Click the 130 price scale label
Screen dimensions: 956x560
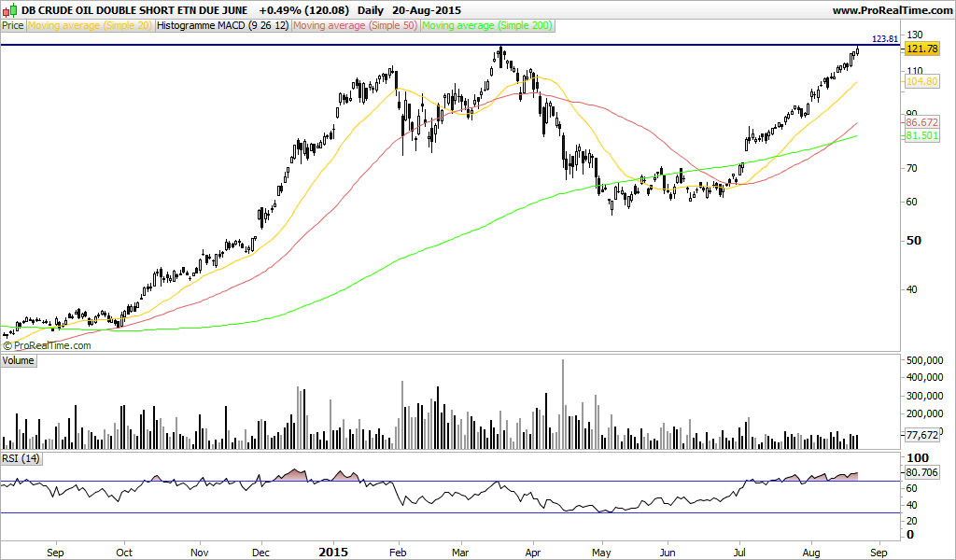915,35
